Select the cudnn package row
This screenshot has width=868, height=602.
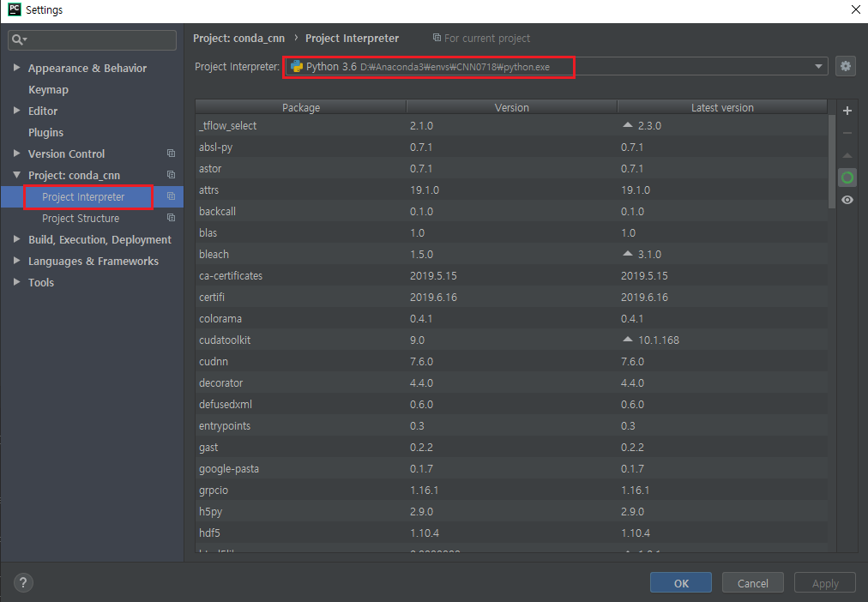click(511, 361)
